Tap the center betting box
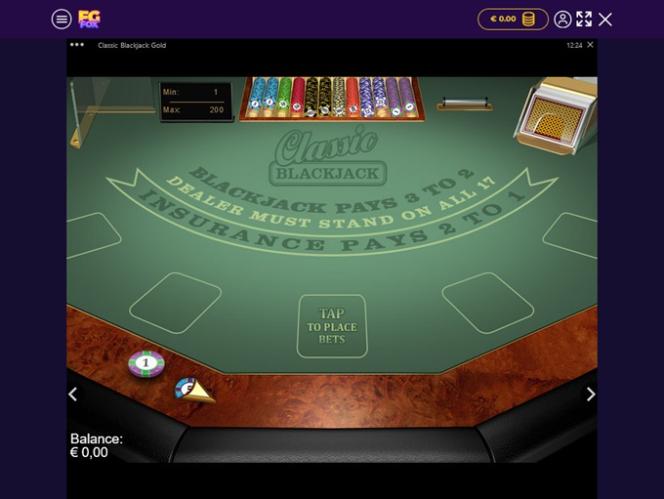 pyautogui.click(x=332, y=326)
